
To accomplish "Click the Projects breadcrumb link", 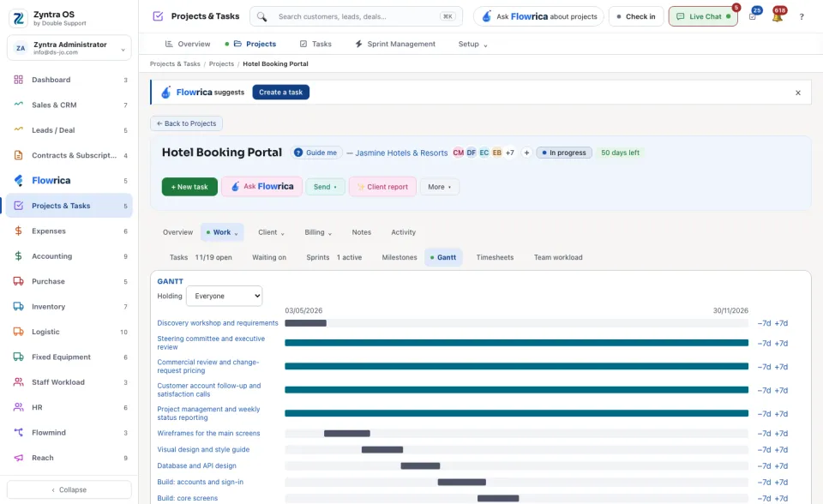I will point(221,64).
